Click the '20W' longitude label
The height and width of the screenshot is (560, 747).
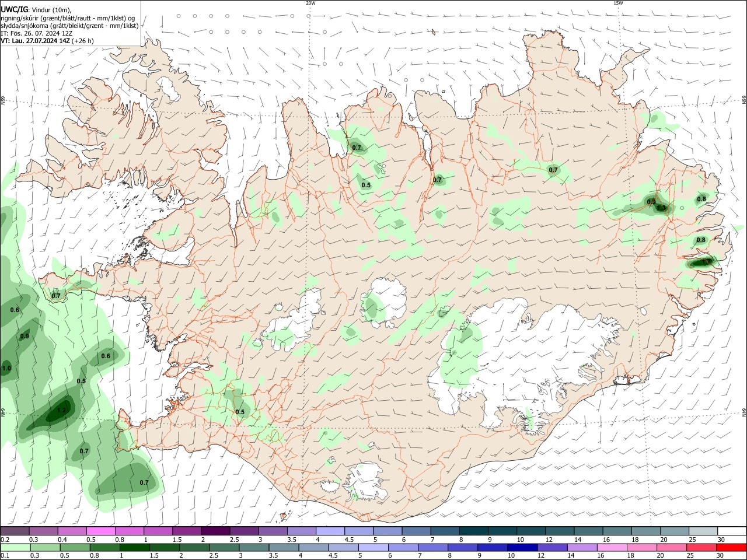coord(310,3)
